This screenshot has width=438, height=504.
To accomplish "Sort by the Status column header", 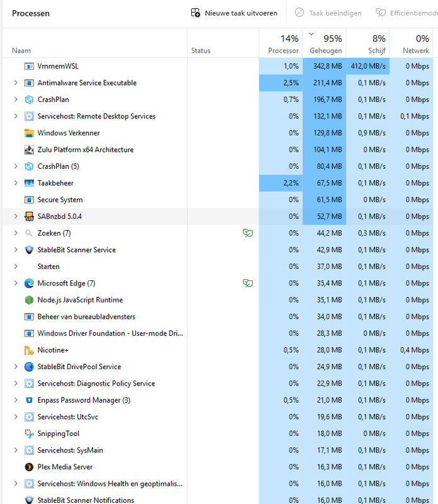I will pos(223,43).
